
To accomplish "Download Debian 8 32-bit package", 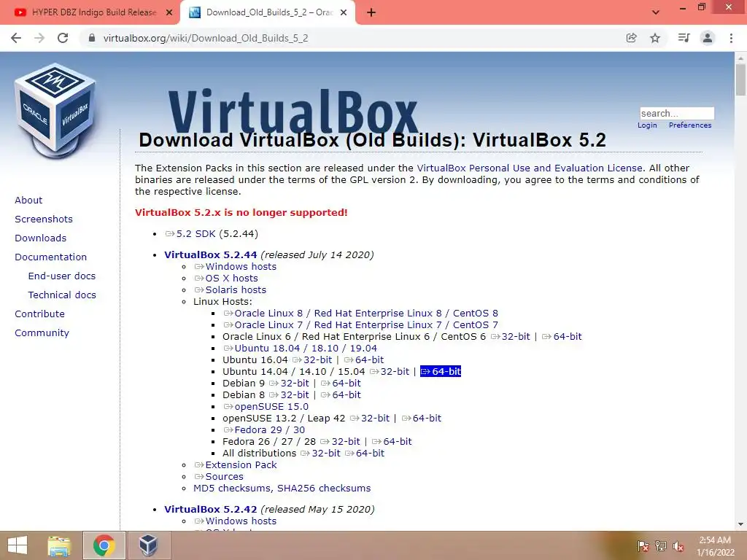I will (290, 394).
